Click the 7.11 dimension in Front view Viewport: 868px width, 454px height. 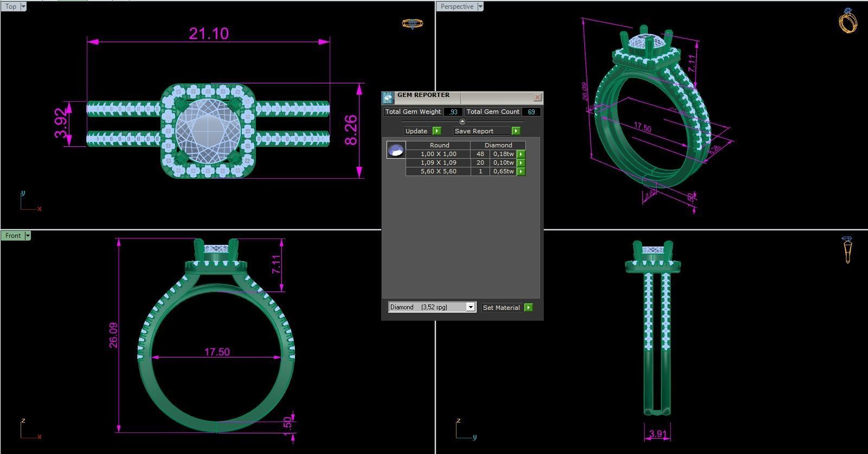[x=277, y=264]
